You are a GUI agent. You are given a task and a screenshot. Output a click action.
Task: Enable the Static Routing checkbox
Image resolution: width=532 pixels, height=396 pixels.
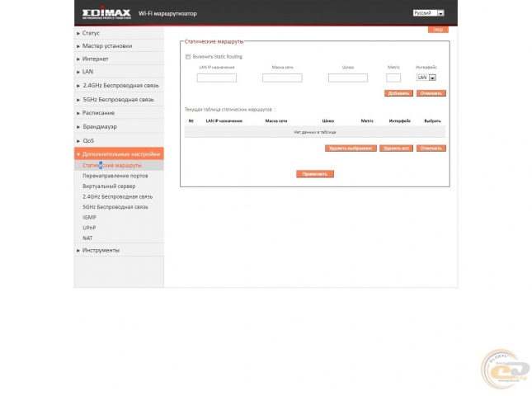[x=188, y=57]
